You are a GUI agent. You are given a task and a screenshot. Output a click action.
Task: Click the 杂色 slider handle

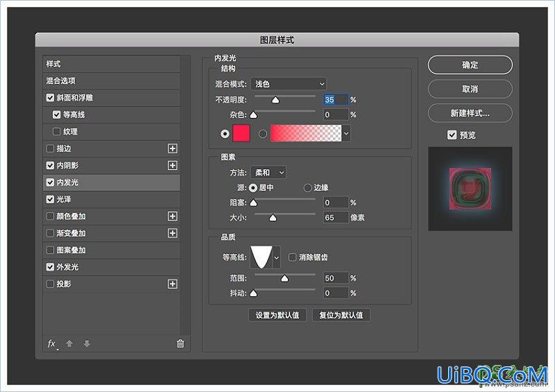coord(253,115)
